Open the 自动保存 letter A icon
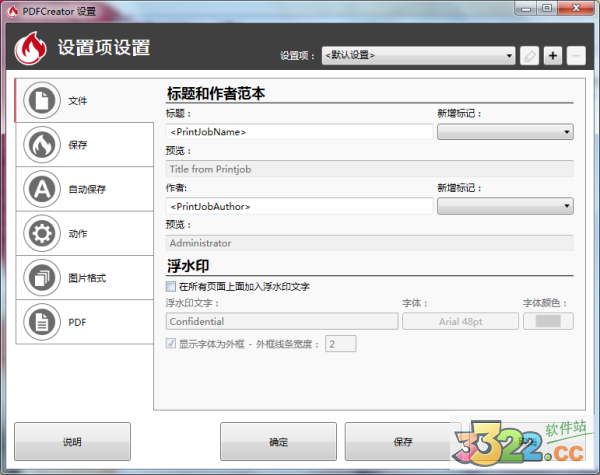This screenshot has height=475, width=600. (x=42, y=189)
